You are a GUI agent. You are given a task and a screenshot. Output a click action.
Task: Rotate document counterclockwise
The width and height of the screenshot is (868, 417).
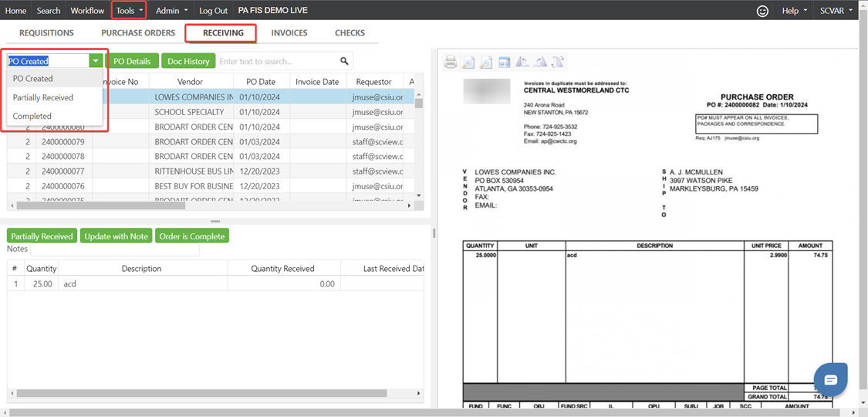522,63
